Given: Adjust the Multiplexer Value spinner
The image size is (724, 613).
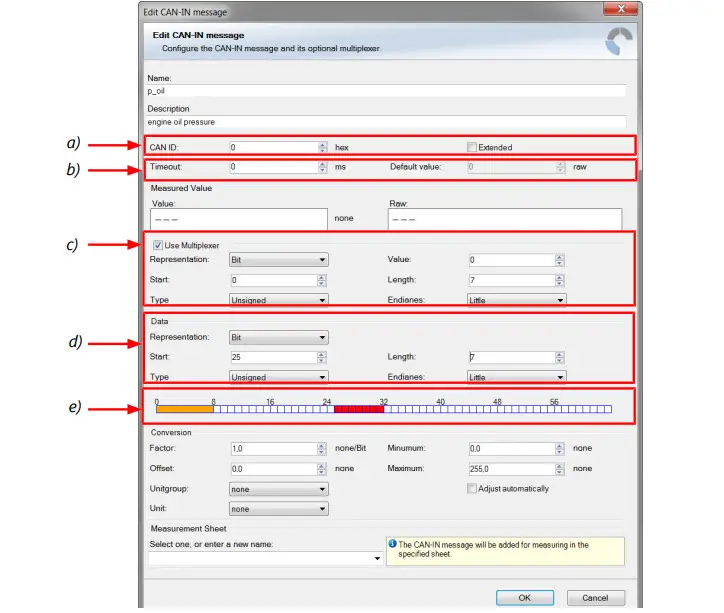Looking at the screenshot, I should pos(560,260).
